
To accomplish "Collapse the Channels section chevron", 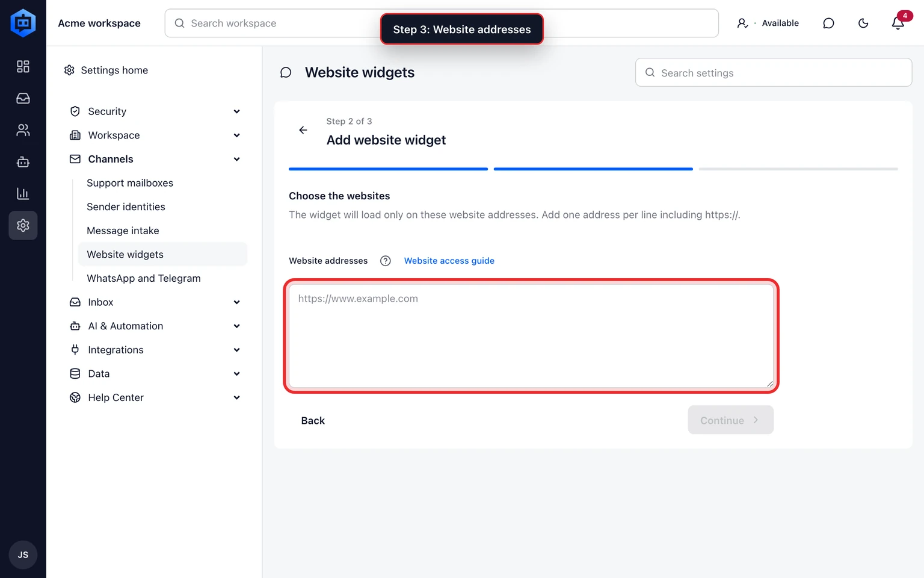I will (237, 159).
